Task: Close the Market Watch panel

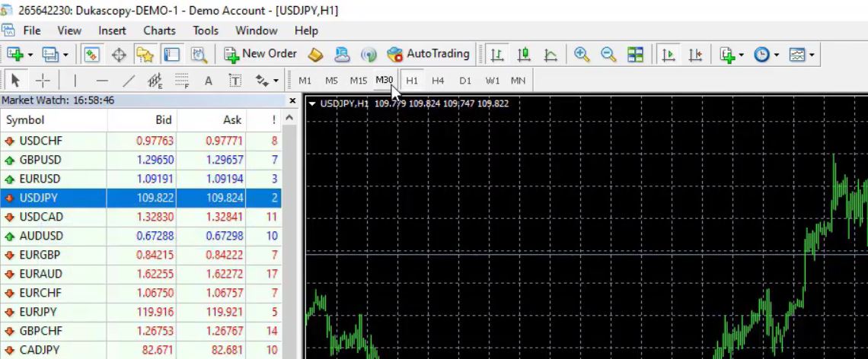Action: click(292, 100)
